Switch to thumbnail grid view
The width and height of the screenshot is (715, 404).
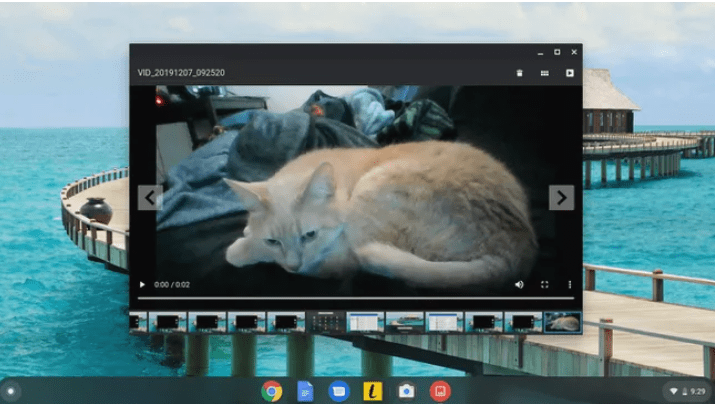(x=544, y=73)
